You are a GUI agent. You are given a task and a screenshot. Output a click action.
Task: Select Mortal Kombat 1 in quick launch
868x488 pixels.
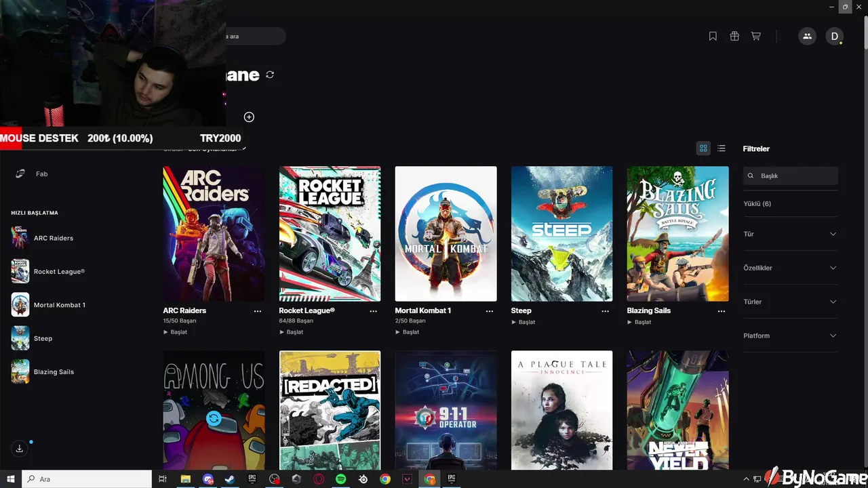pos(48,305)
